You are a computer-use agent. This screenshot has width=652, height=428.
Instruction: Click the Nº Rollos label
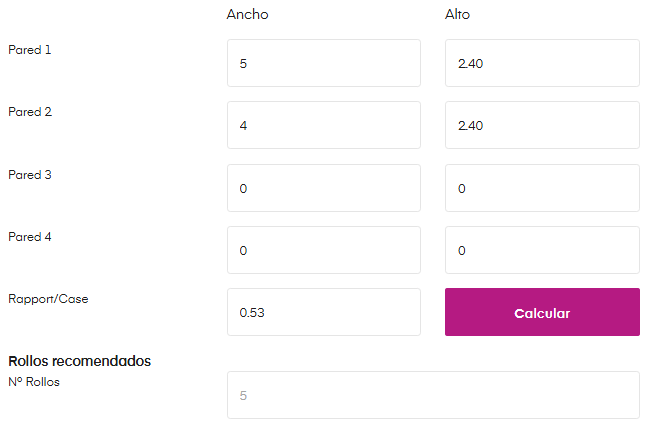pos(34,381)
